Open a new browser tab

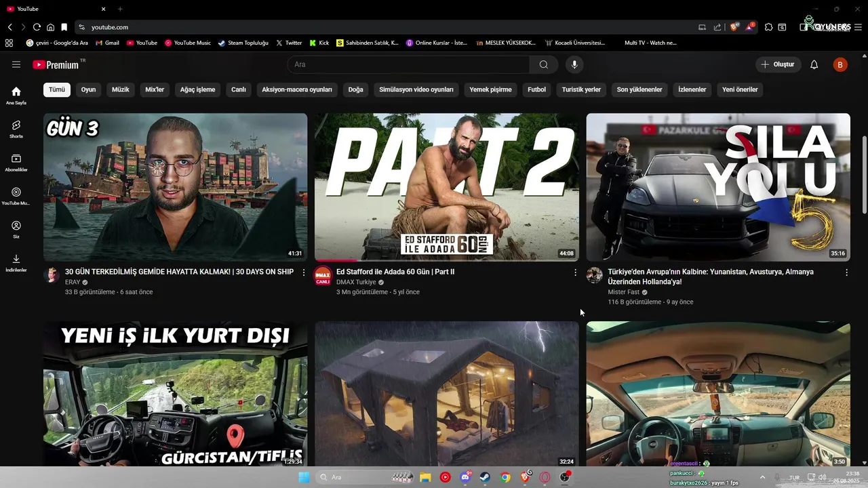coord(120,9)
